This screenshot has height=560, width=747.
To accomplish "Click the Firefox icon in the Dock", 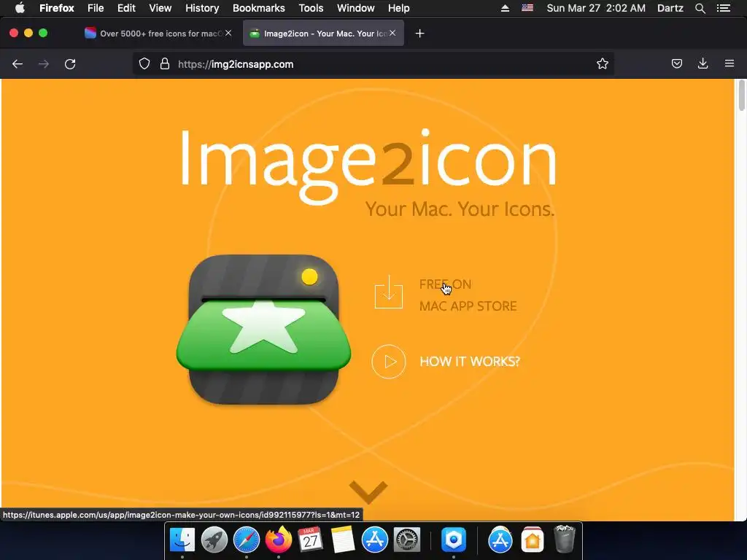I will (x=278, y=540).
